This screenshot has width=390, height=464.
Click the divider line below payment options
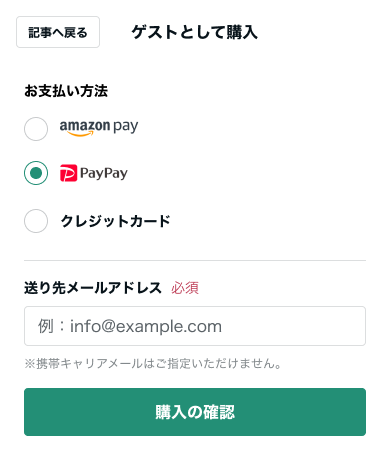pos(195,260)
